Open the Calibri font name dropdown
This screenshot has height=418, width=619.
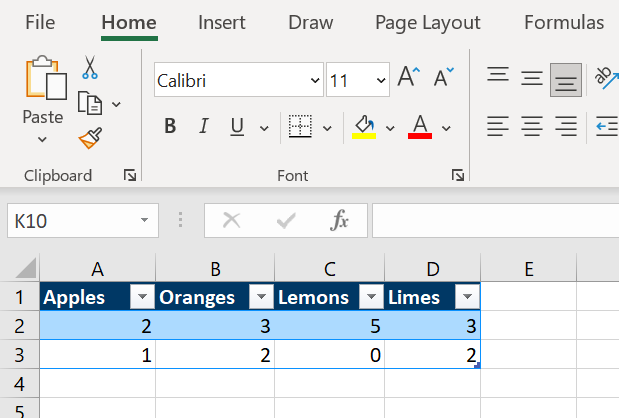pyautogui.click(x=315, y=81)
